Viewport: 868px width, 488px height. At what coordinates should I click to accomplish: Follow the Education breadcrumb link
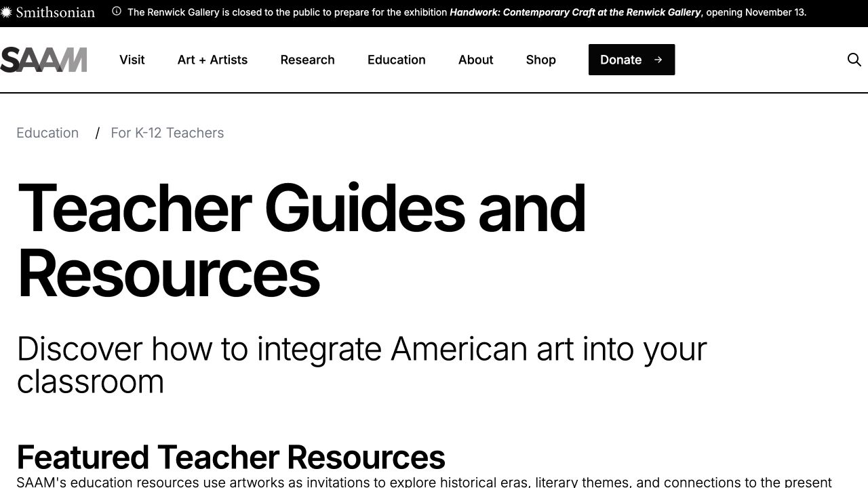47,133
